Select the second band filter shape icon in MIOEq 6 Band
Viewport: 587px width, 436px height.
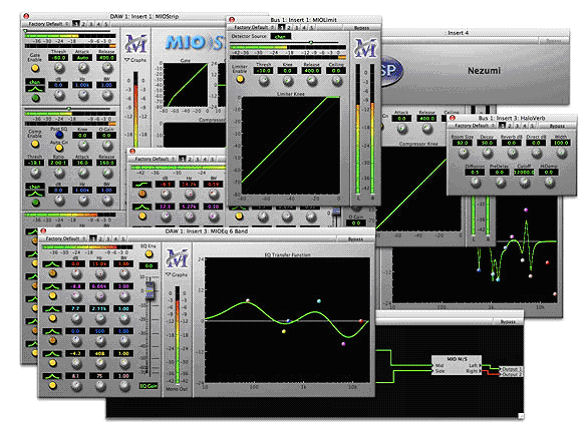[x=52, y=287]
